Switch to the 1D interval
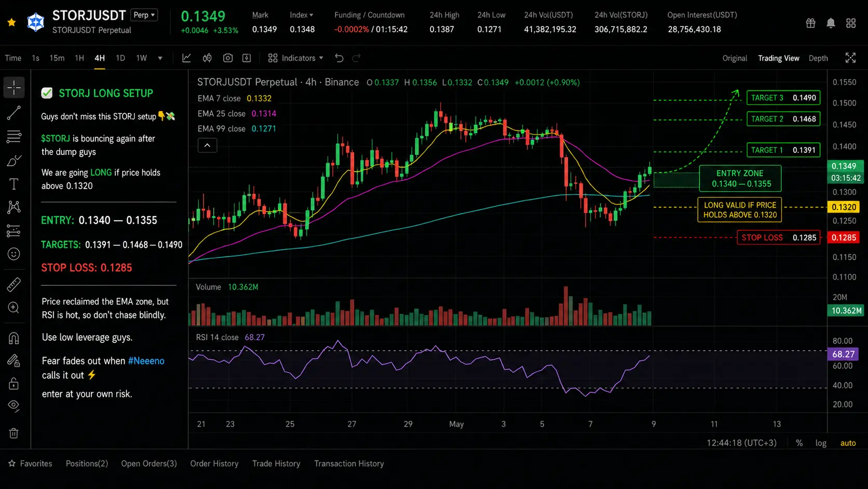868x489 pixels. pyautogui.click(x=120, y=58)
